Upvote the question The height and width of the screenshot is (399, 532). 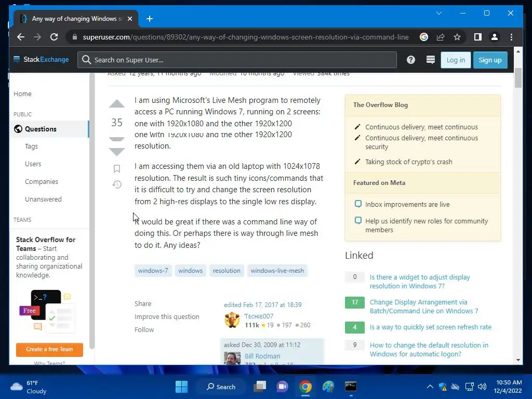(117, 104)
